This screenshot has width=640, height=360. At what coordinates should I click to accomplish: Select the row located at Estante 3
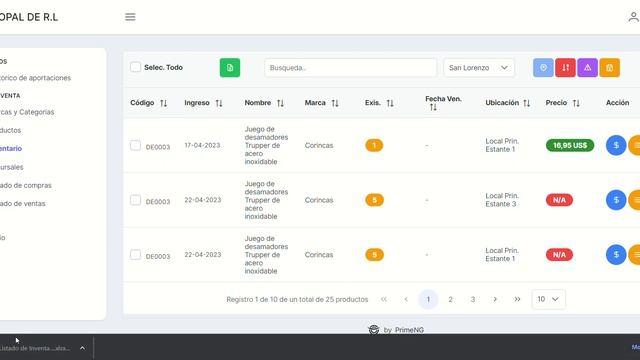(136, 200)
